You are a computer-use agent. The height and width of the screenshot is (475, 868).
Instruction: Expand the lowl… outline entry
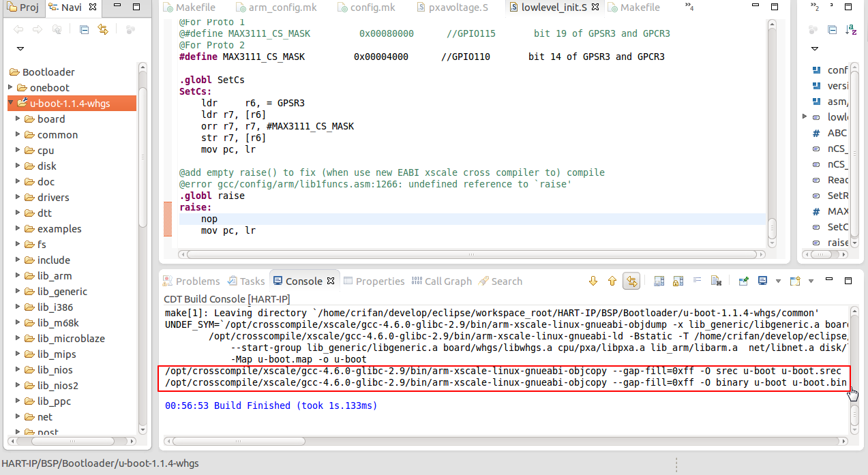(x=805, y=117)
